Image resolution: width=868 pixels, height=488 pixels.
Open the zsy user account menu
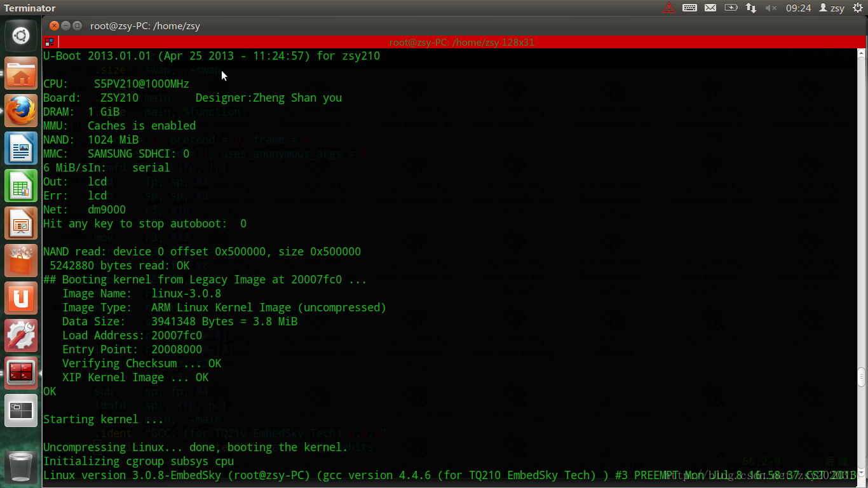832,8
